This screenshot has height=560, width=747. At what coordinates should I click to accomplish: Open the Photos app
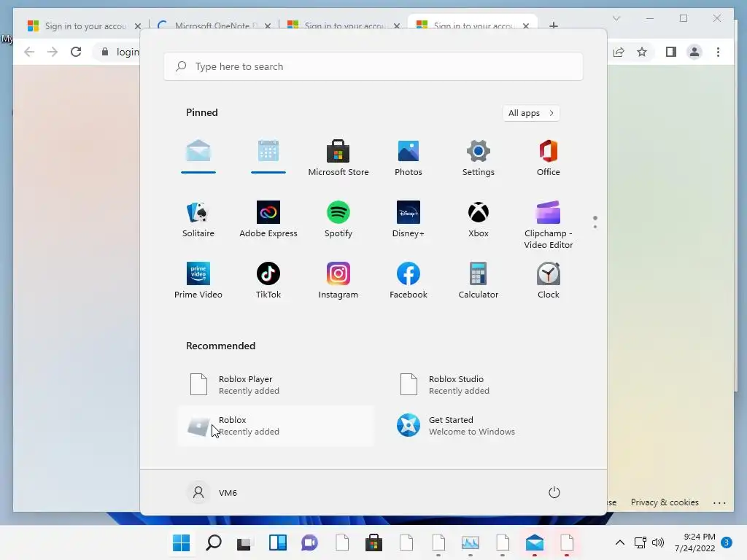[409, 157]
